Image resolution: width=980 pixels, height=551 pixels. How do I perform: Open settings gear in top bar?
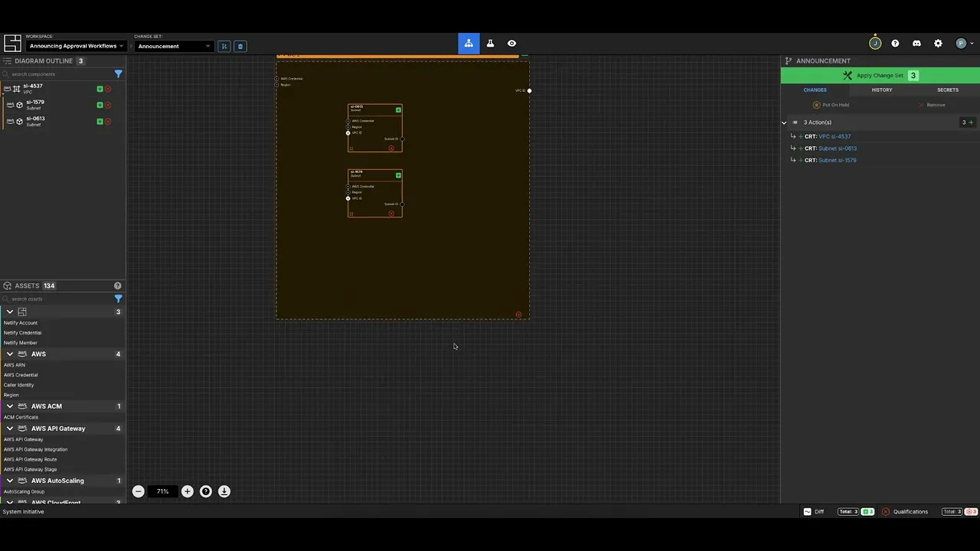pyautogui.click(x=938, y=44)
